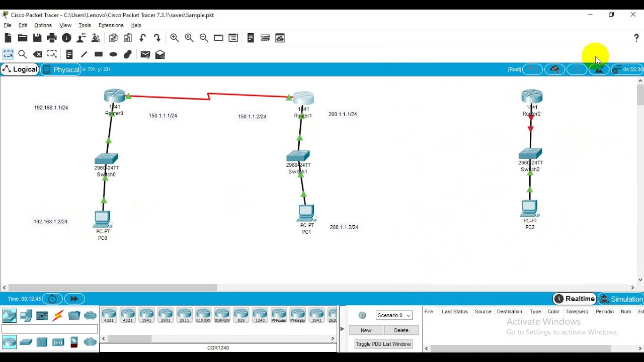
Task: Click the Delete scenario button
Action: (x=401, y=330)
